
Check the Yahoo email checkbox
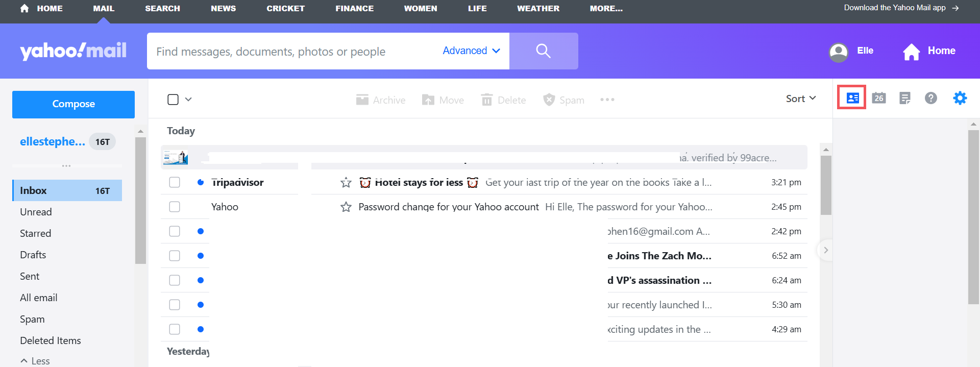click(175, 207)
